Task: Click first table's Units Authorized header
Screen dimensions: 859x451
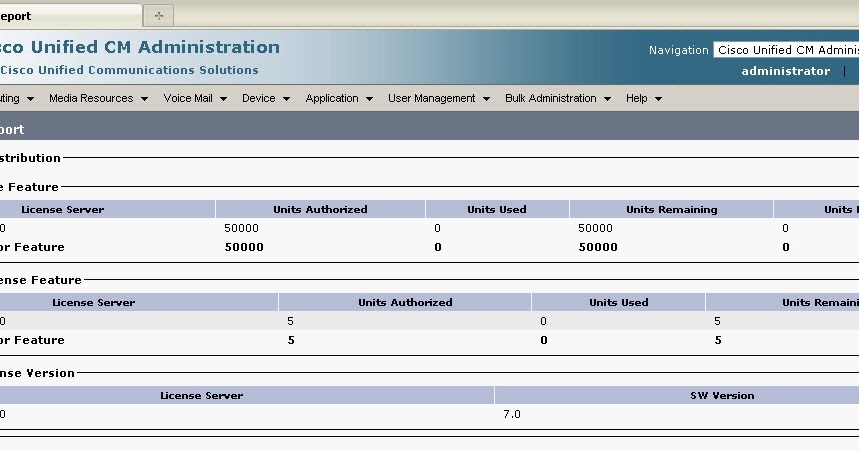Action: (320, 209)
